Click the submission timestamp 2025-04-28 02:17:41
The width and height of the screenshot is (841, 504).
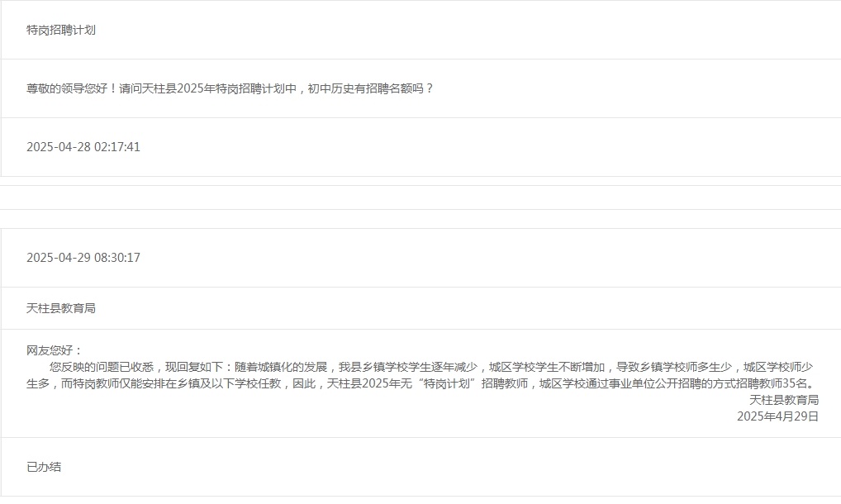[x=83, y=147]
